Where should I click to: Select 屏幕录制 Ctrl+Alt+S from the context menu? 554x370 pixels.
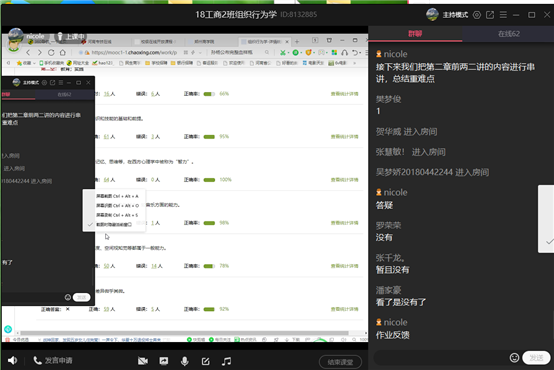click(117, 215)
